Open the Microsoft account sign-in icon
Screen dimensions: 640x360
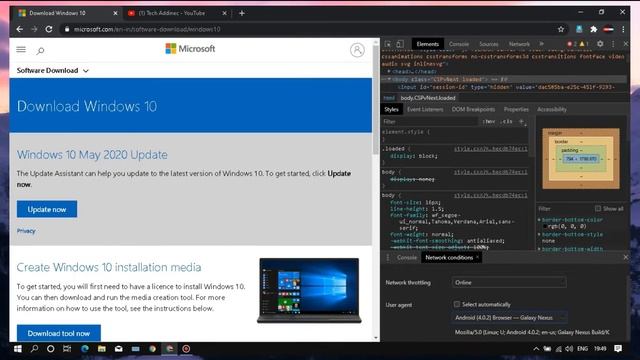click(357, 50)
